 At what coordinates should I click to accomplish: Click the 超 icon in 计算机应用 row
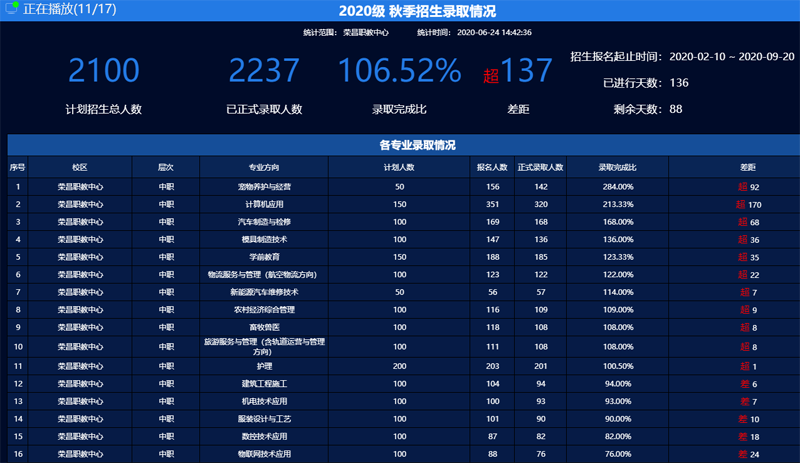coord(741,204)
